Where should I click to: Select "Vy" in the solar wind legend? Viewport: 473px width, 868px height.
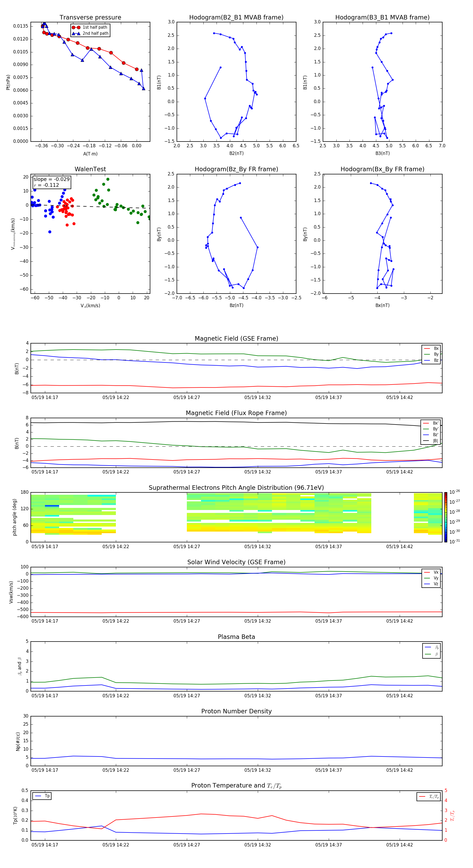coord(431,578)
